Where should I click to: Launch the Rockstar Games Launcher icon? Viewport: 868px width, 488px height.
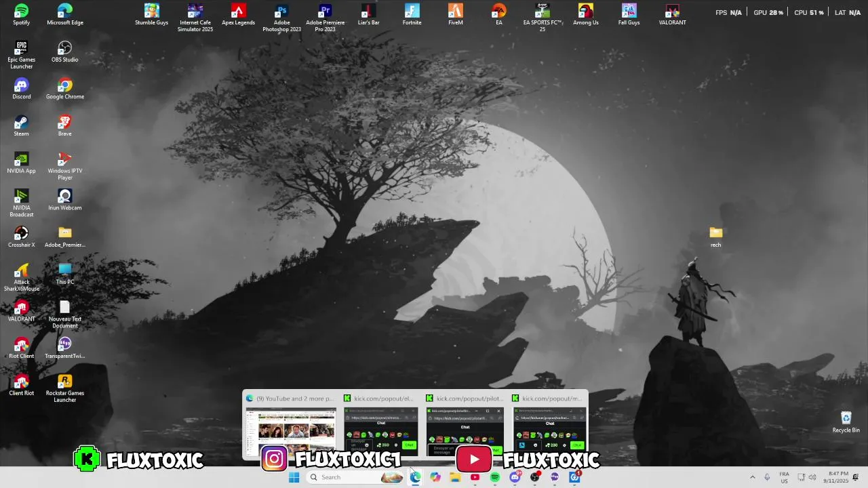point(64,388)
